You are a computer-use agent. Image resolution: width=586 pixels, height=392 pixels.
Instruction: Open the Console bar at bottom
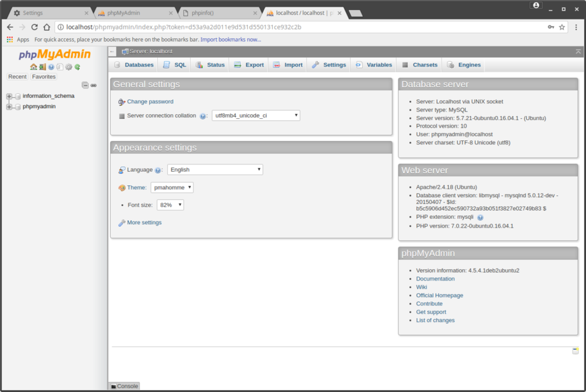[124, 386]
